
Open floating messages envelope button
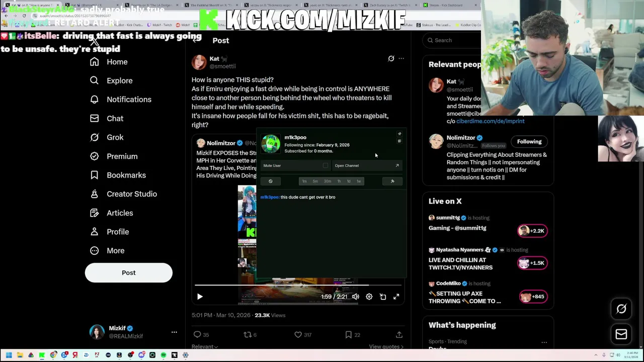pyautogui.click(x=621, y=334)
